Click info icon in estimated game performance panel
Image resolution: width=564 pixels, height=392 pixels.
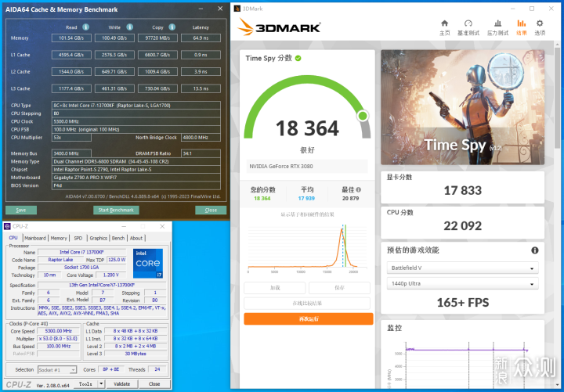pos(535,250)
